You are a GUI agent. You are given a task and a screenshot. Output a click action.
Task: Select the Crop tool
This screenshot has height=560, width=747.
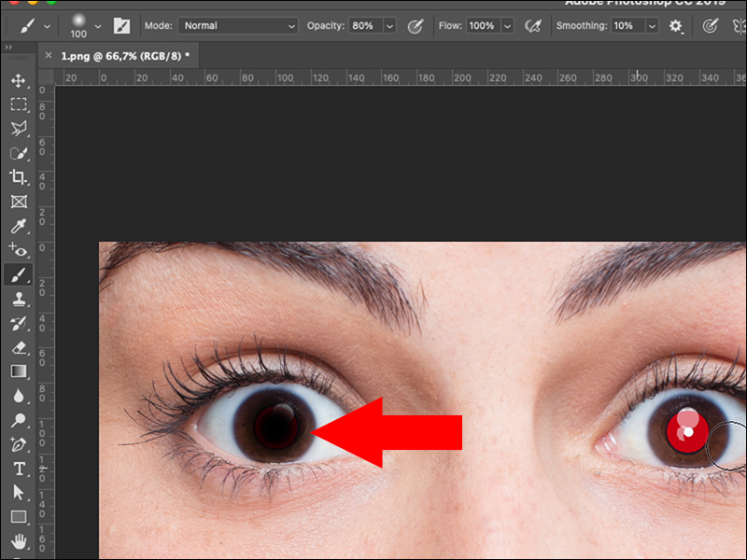18,177
